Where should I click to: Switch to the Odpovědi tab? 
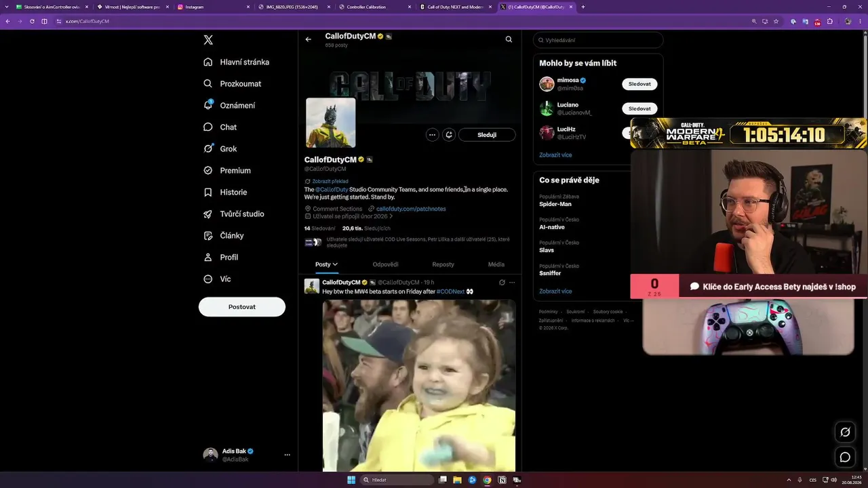coord(385,264)
